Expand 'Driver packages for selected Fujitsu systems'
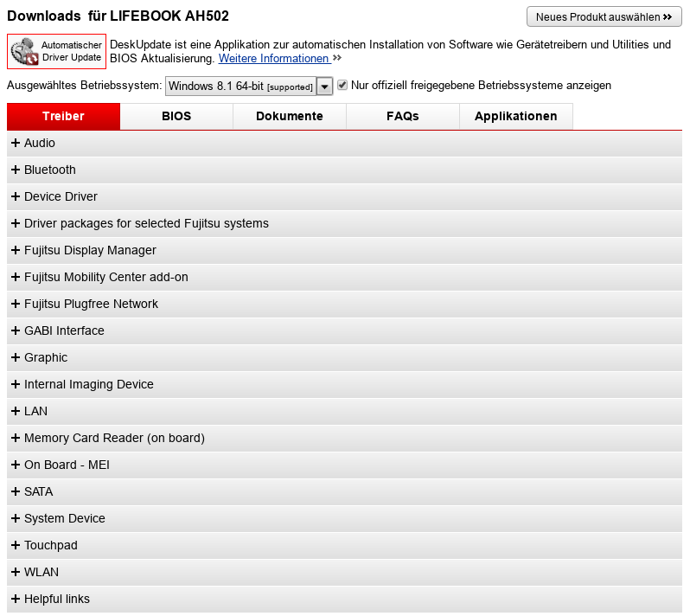 [344, 224]
